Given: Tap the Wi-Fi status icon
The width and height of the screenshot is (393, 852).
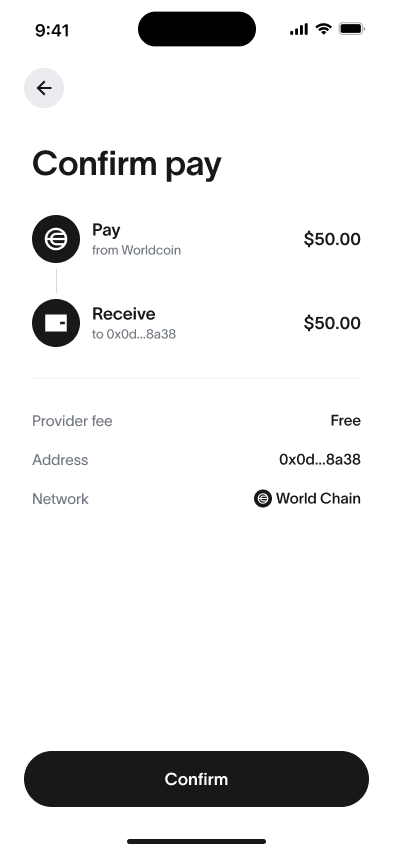Looking at the screenshot, I should [x=323, y=29].
